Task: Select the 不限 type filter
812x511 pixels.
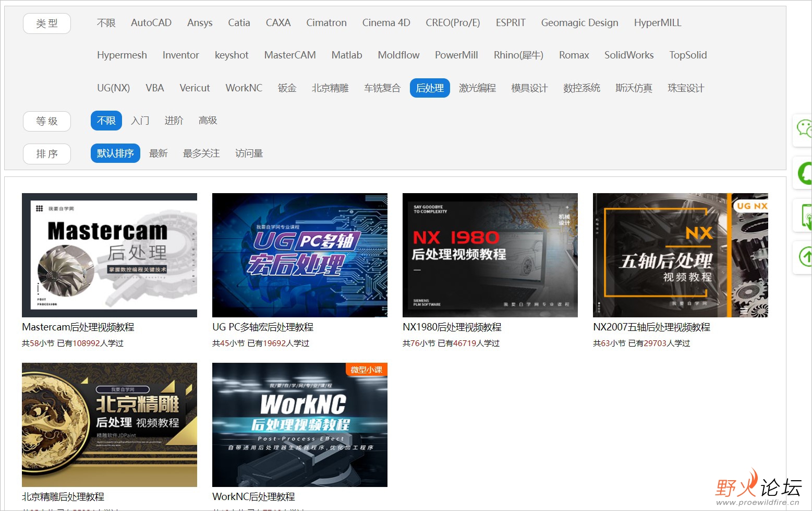Action: [x=106, y=23]
